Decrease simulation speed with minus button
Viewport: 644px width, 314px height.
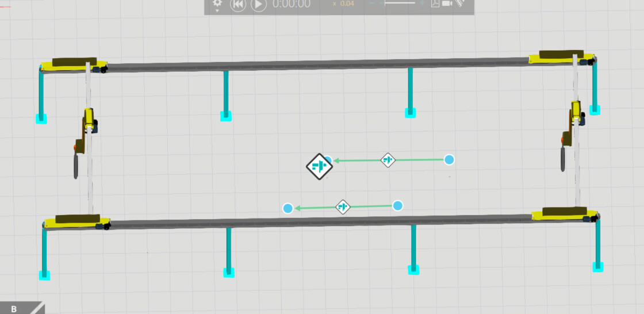tap(373, 3)
